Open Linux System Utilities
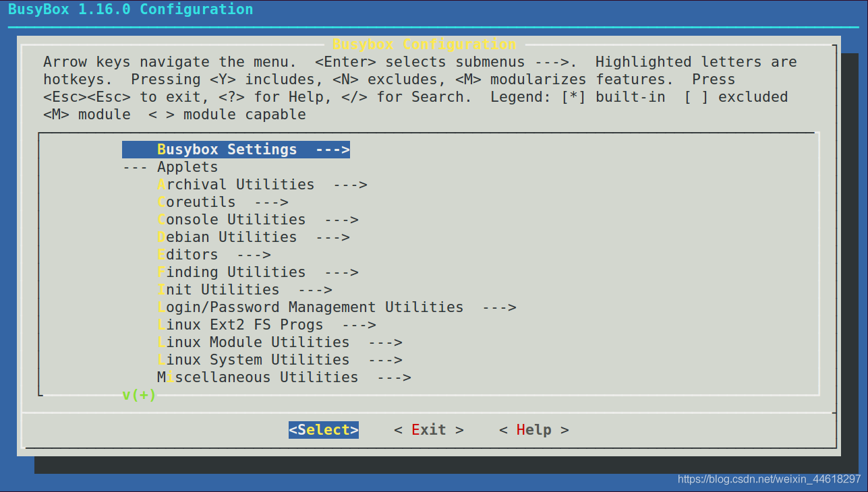The height and width of the screenshot is (492, 868). (x=279, y=360)
